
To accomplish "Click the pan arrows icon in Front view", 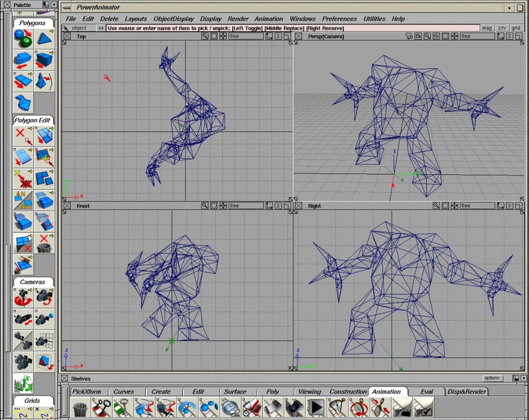I will click(223, 206).
